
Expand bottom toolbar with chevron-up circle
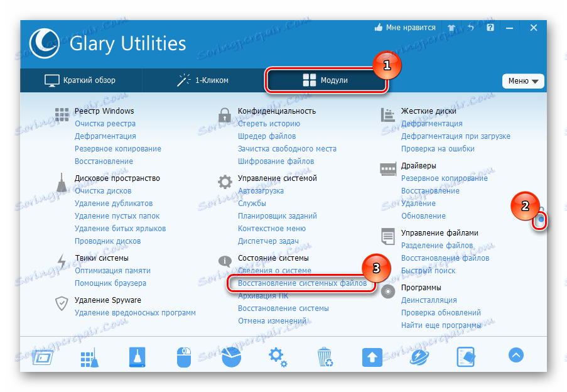pos(516,355)
